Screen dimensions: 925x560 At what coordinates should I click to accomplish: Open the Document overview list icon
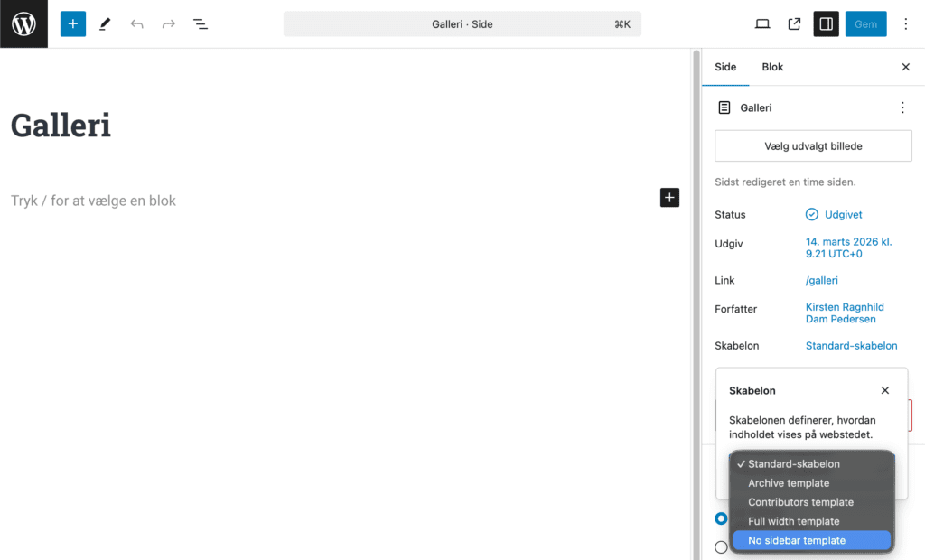pyautogui.click(x=201, y=23)
